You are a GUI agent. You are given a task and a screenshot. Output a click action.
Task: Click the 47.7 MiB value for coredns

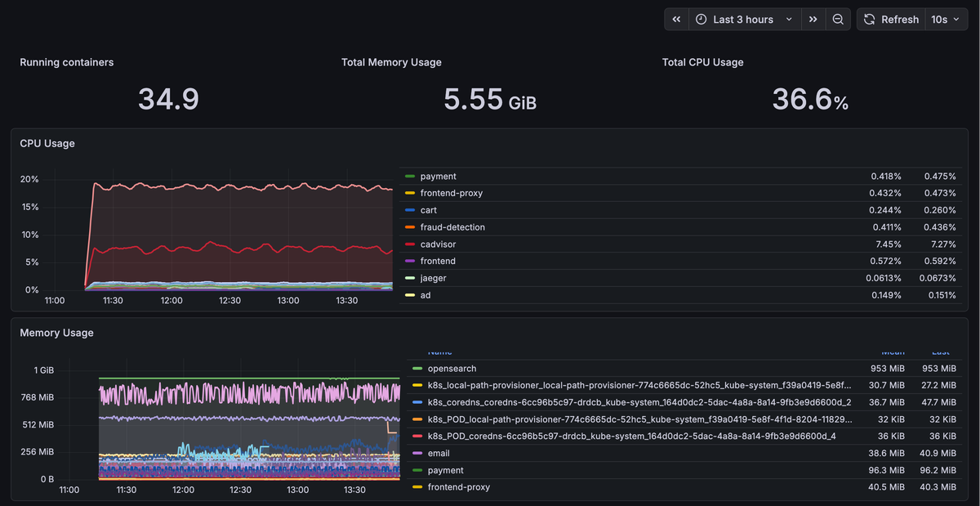(939, 402)
